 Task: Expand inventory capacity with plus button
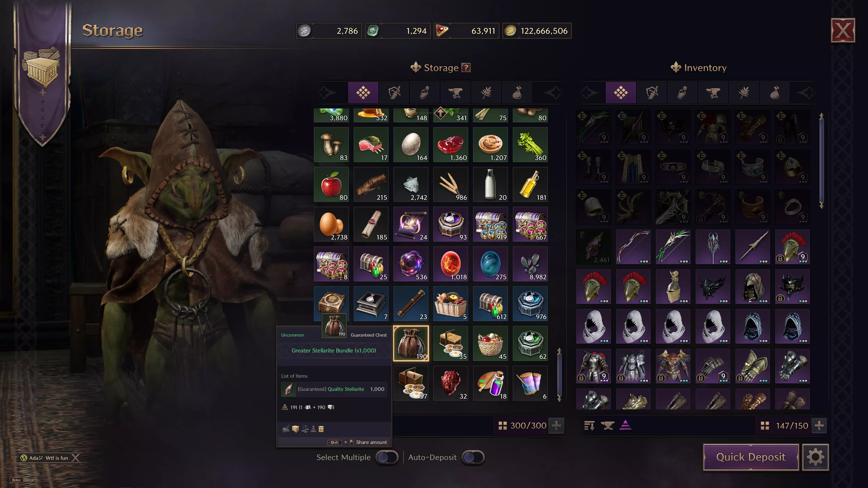tap(819, 426)
